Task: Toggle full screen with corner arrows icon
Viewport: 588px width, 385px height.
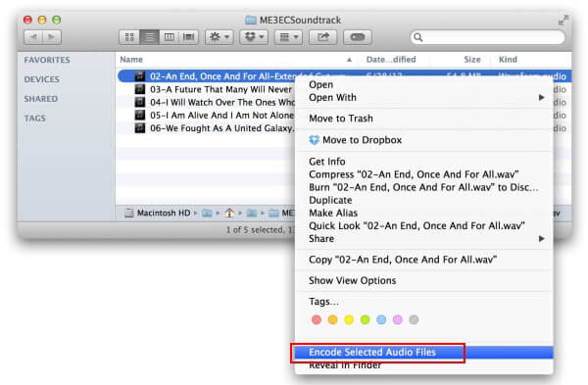Action: (x=563, y=20)
